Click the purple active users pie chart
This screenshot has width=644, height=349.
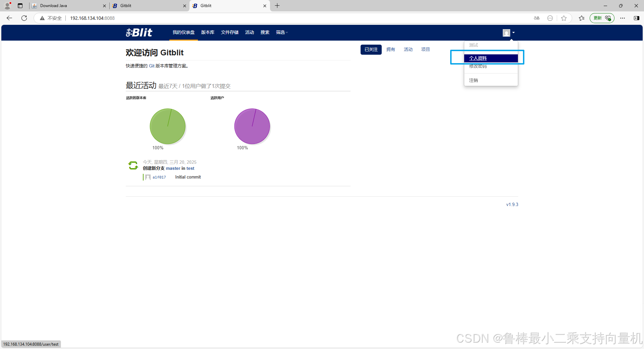click(252, 126)
